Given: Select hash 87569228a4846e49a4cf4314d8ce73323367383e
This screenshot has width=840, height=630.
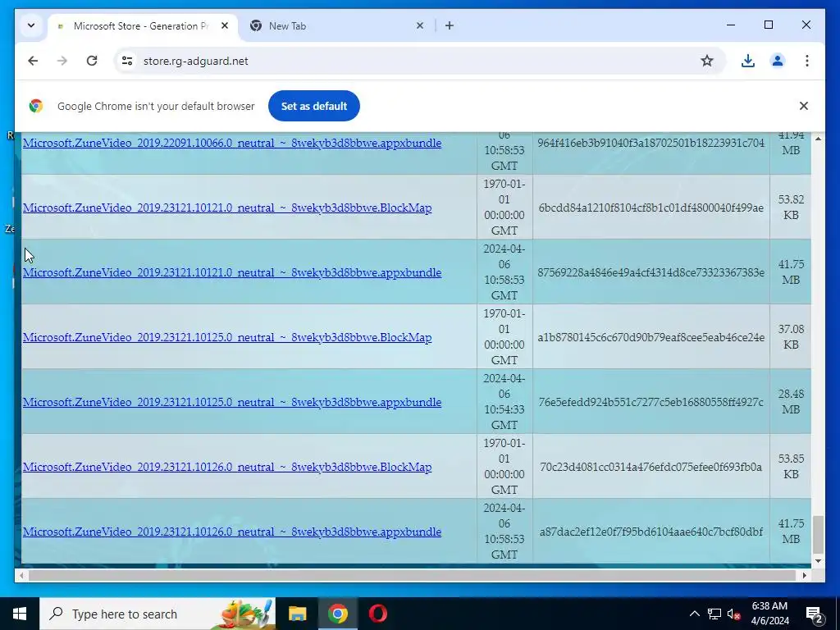Looking at the screenshot, I should coord(651,272).
